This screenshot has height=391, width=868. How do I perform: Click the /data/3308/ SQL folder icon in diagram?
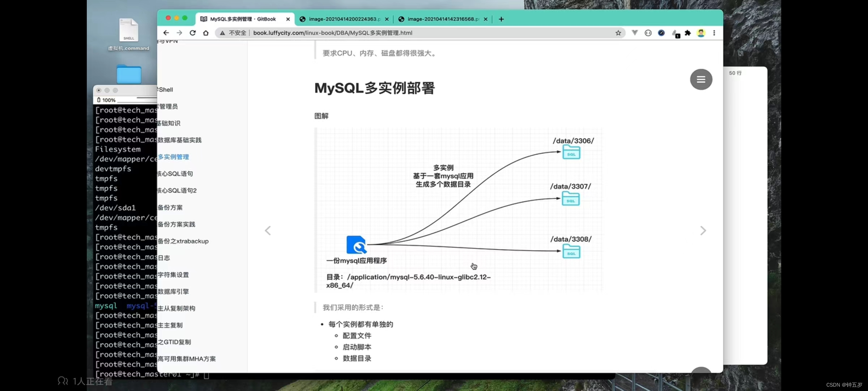click(571, 251)
